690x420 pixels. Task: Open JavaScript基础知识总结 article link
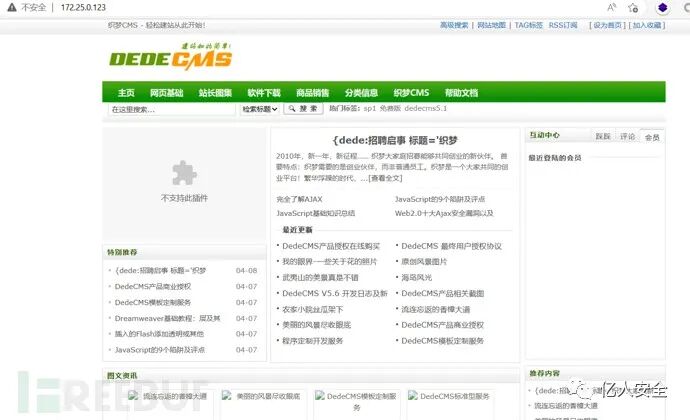(316, 213)
